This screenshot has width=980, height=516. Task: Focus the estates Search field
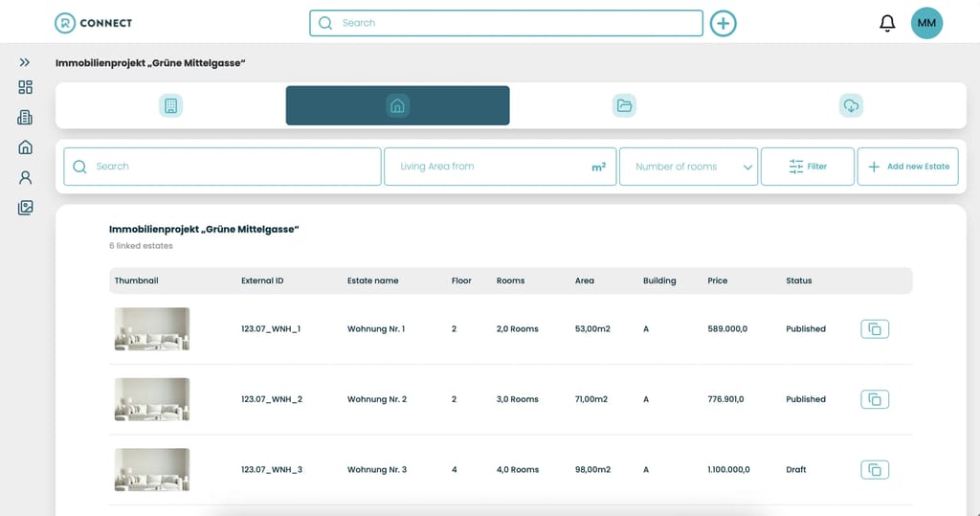tap(222, 167)
